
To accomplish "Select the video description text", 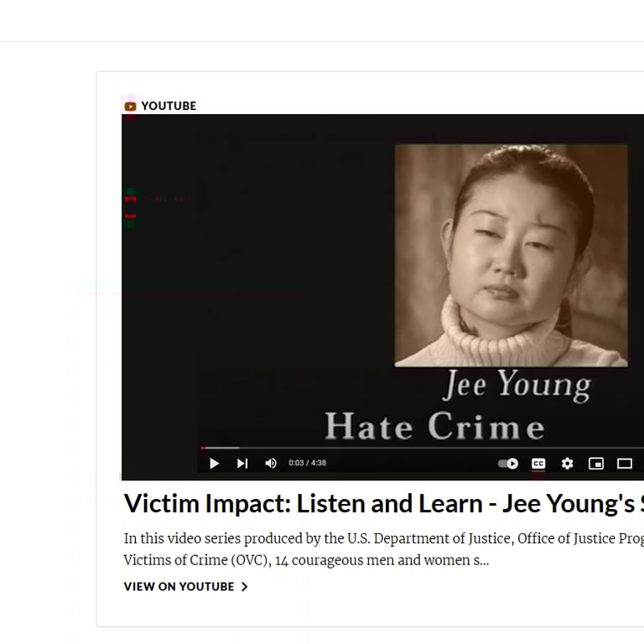I will point(383,549).
